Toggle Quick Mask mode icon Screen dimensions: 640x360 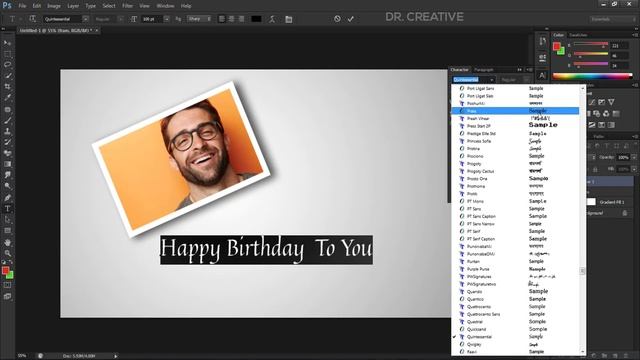tap(7, 285)
